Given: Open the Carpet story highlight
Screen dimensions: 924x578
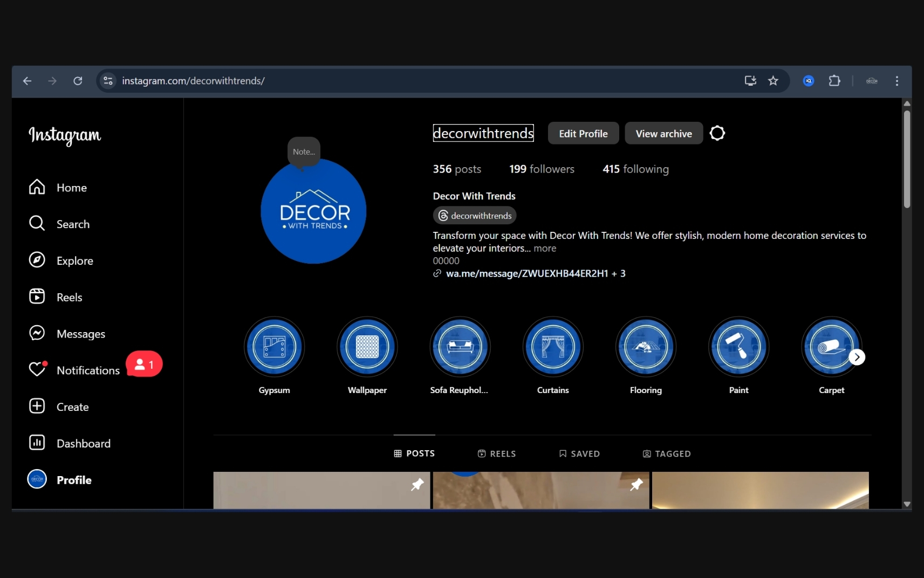Looking at the screenshot, I should [831, 347].
